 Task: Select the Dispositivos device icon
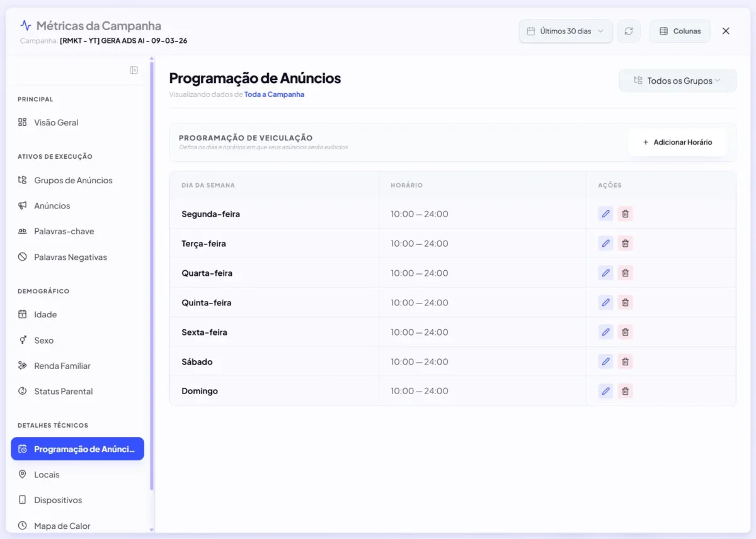click(23, 500)
